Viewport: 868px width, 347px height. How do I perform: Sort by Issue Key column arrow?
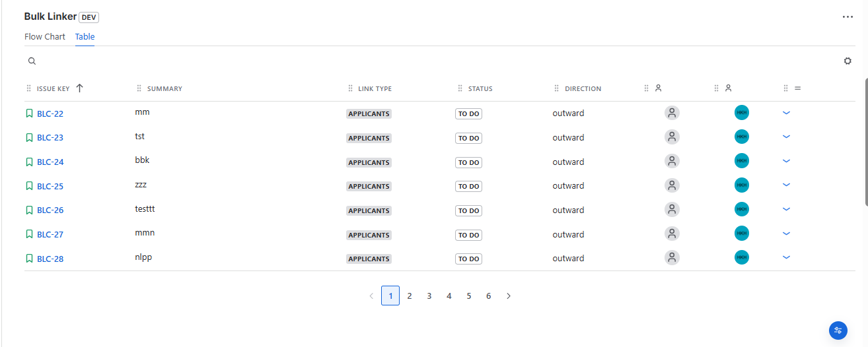[80, 88]
